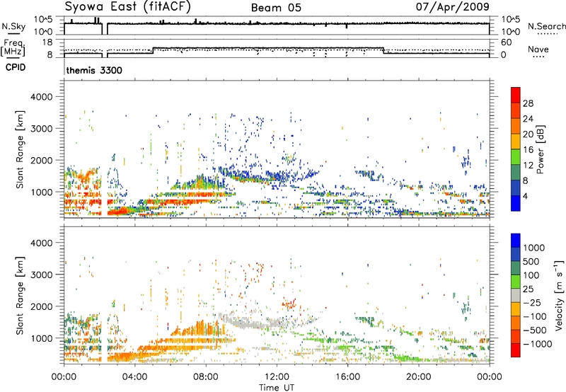566x392 pixels.
Task: Click the "3000" tick of the power panel
Action: 41,129
